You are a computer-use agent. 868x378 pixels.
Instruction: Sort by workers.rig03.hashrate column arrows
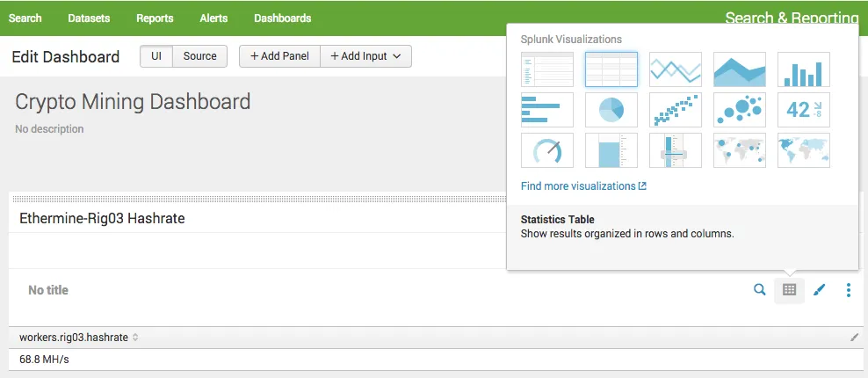[x=135, y=337]
